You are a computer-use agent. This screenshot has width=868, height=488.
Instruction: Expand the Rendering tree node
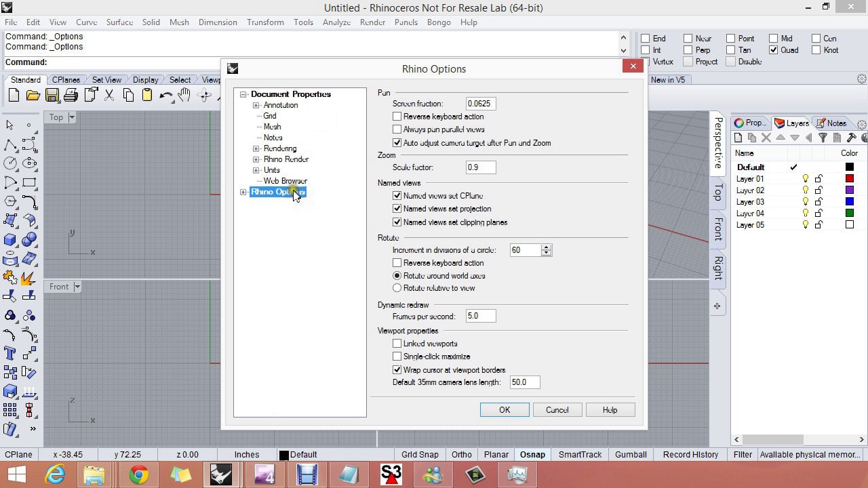(256, 148)
